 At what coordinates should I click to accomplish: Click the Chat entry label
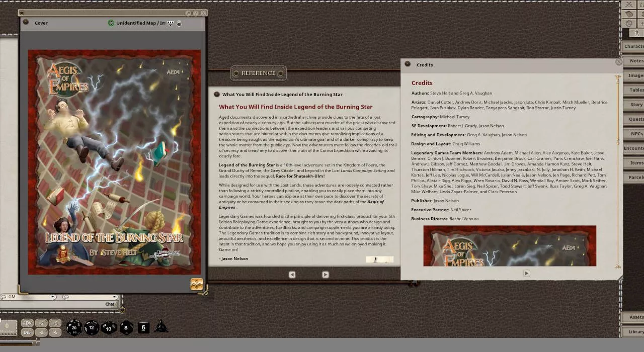[110, 304]
